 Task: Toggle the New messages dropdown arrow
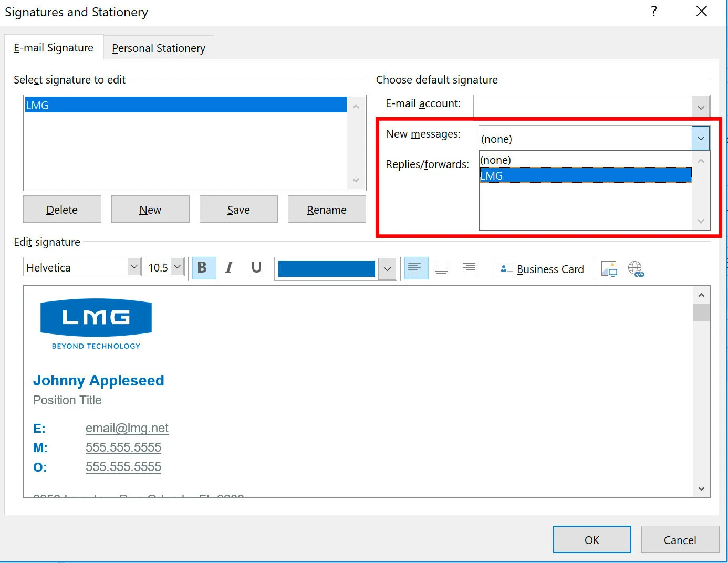pyautogui.click(x=701, y=138)
